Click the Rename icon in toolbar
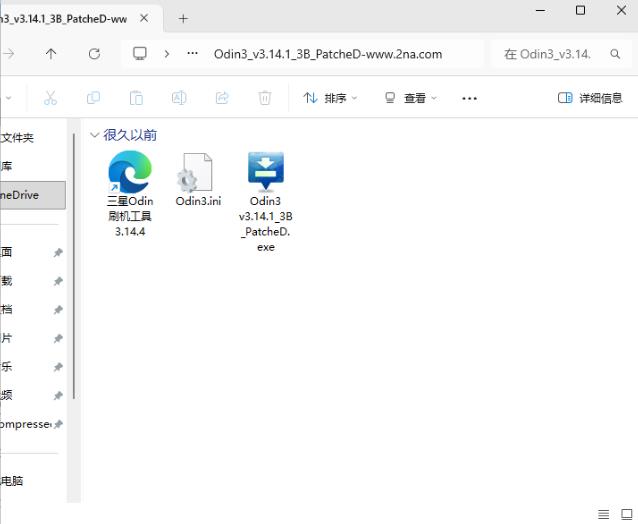 (x=179, y=98)
